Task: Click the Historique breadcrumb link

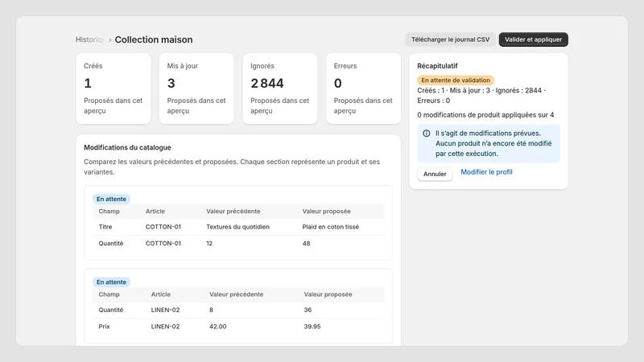Action: (x=89, y=39)
